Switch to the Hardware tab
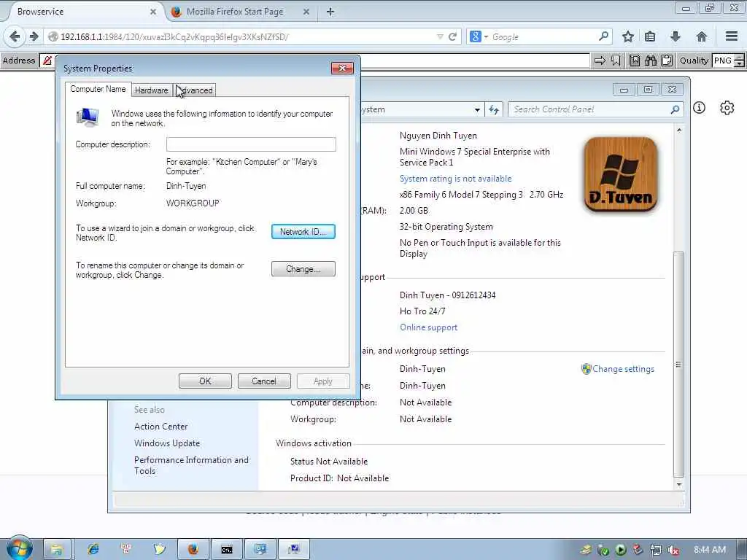The image size is (747, 560). 152,90
